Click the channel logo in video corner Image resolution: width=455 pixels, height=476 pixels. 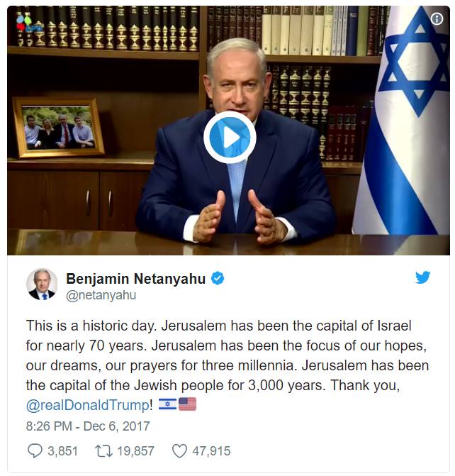click(x=26, y=23)
